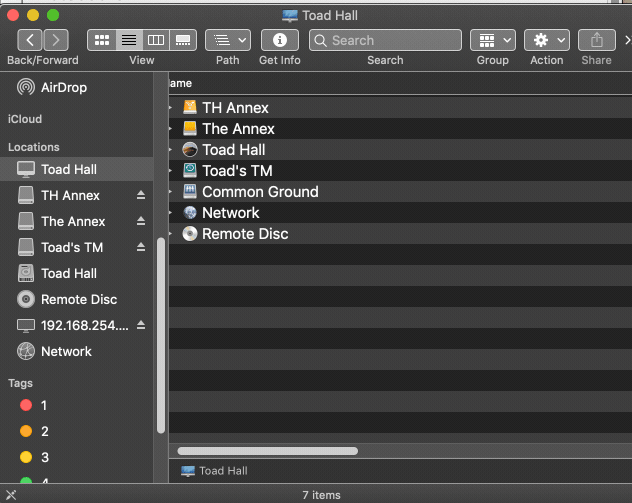Click the iCloud sidebar section header
632x503 pixels.
25,119
